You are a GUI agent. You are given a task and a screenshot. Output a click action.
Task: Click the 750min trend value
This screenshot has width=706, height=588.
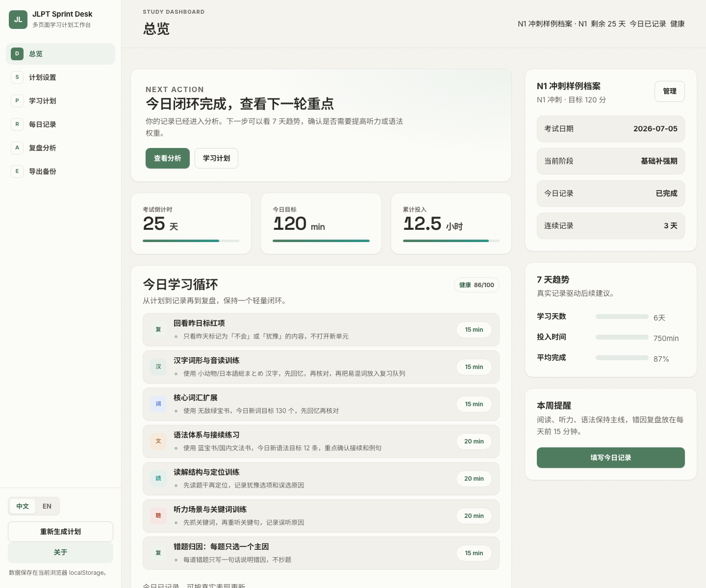coord(666,339)
